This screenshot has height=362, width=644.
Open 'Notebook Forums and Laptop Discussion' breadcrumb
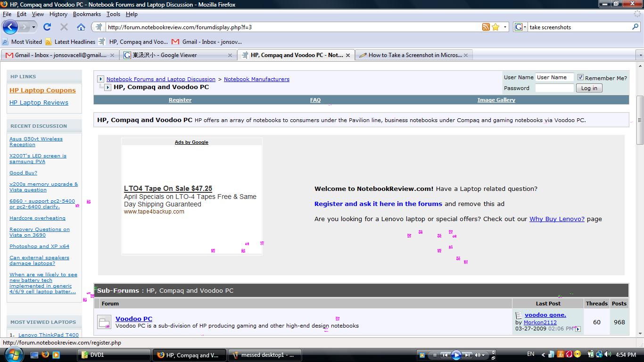[x=161, y=79]
